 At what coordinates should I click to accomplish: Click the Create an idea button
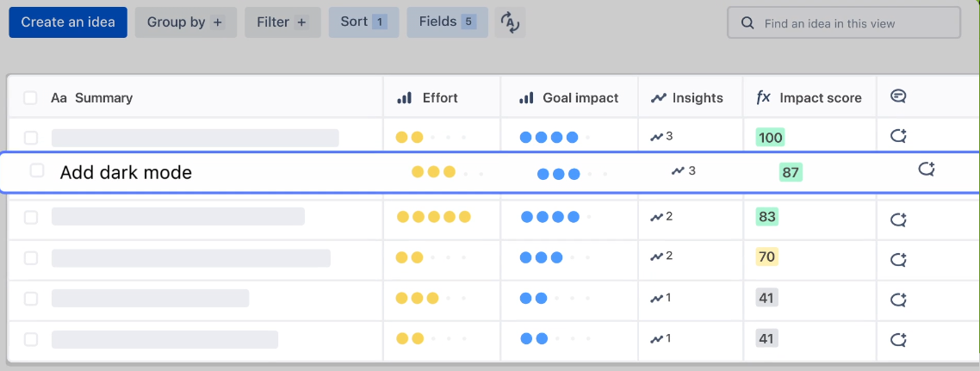pyautogui.click(x=68, y=22)
